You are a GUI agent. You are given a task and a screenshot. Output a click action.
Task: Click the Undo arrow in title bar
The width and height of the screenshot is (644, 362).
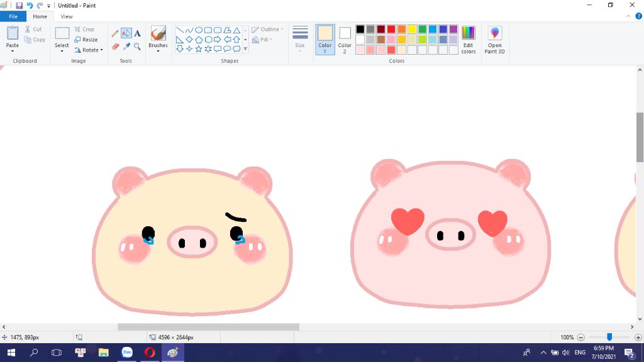pos(30,5)
